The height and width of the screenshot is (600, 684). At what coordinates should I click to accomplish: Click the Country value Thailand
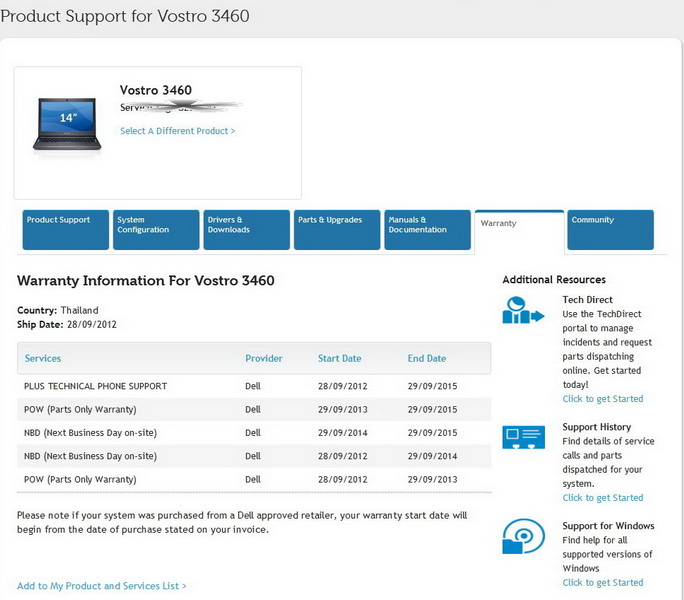pos(79,310)
